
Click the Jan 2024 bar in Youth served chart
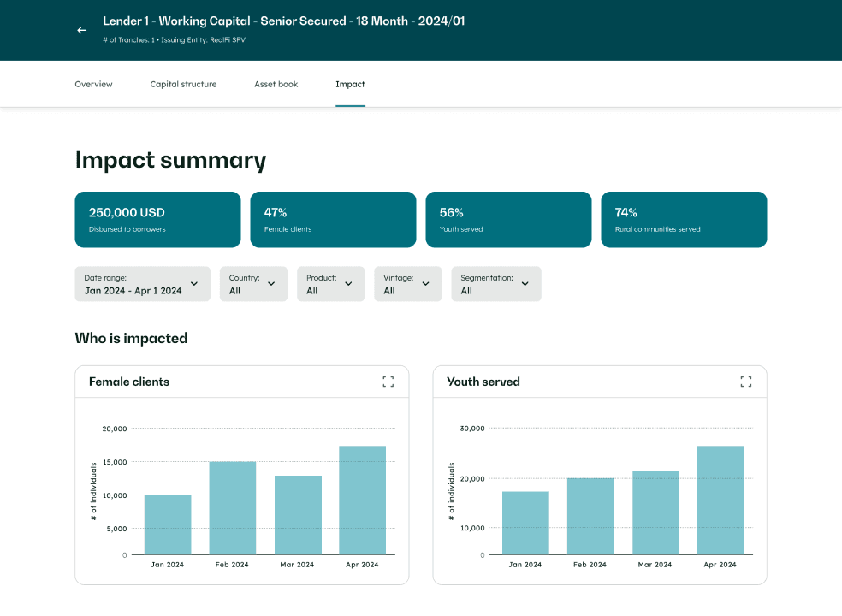[525, 523]
